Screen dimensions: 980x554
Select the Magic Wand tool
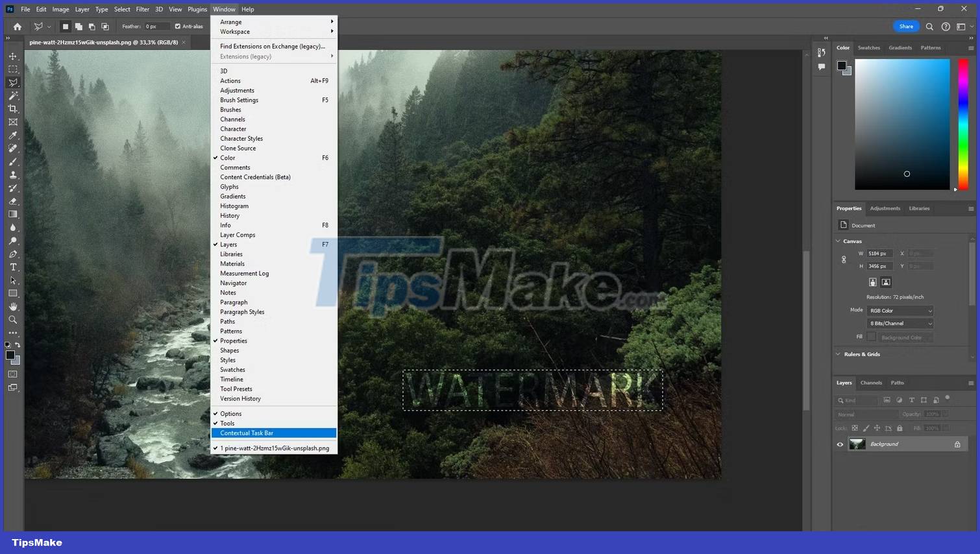(12, 95)
